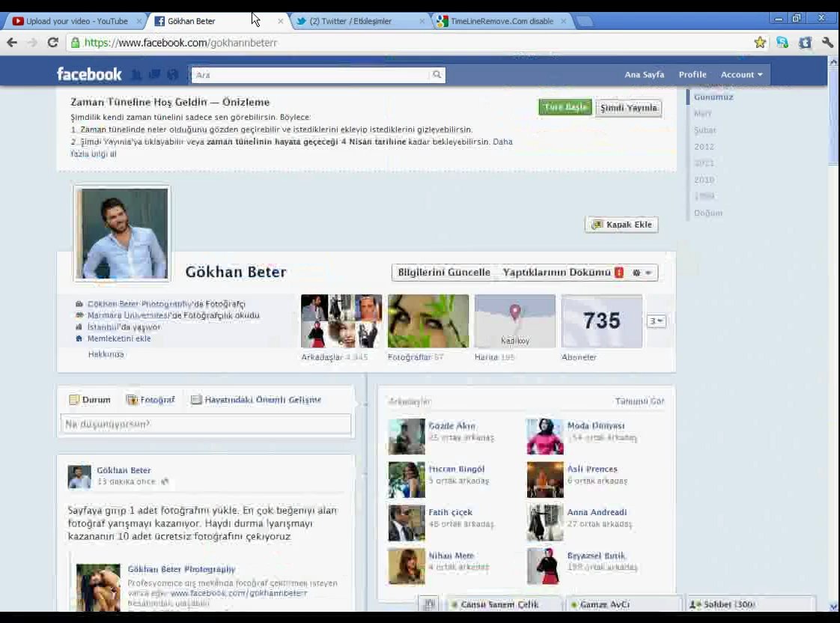Open the Harita Kadıköy map thumbnail

pos(515,321)
